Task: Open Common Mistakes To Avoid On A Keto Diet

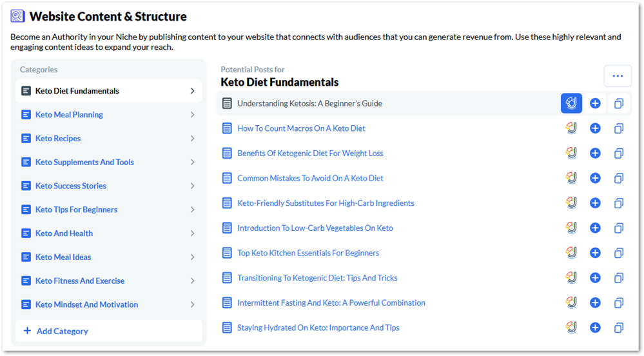Action: coord(310,178)
